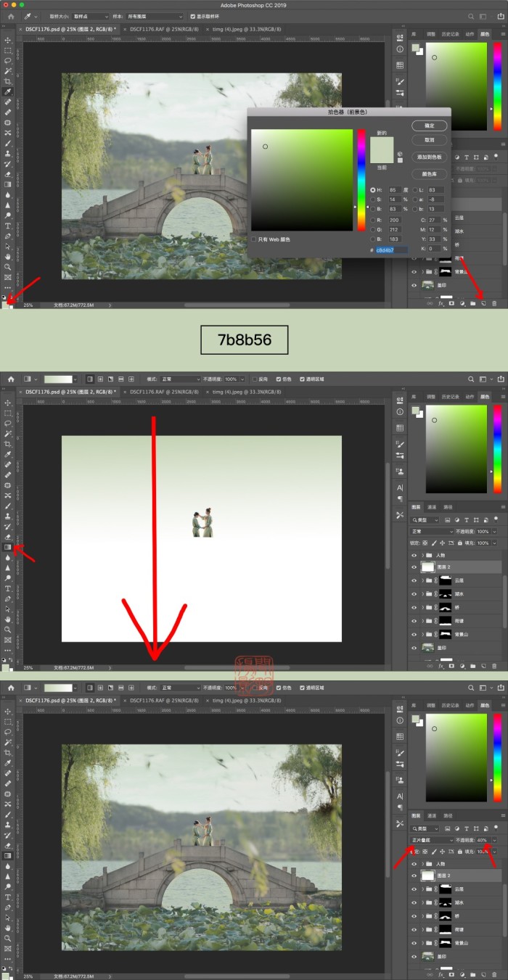Open the 调整 panel tab in top screenshot

pyautogui.click(x=432, y=33)
